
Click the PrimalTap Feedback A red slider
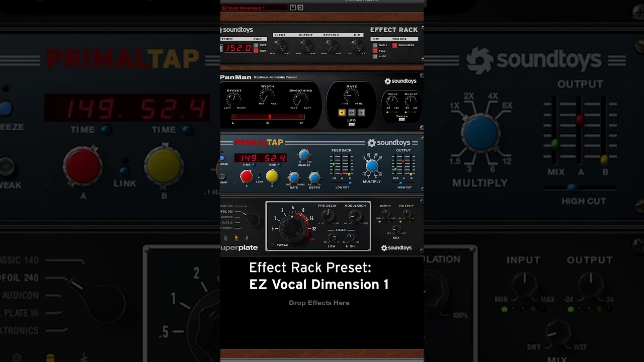coord(341,174)
